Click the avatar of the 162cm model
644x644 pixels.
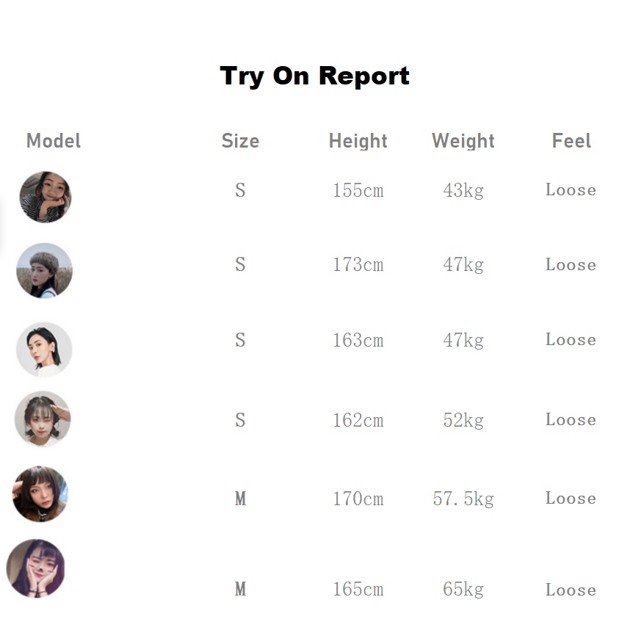click(x=43, y=419)
